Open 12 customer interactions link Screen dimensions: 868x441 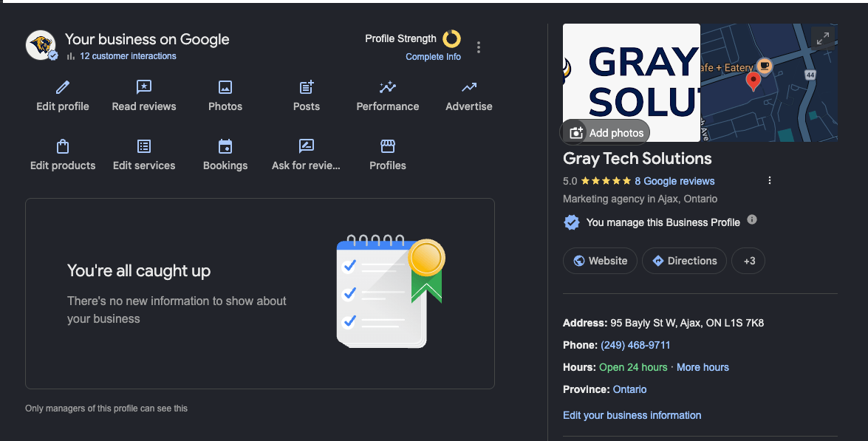tap(128, 56)
